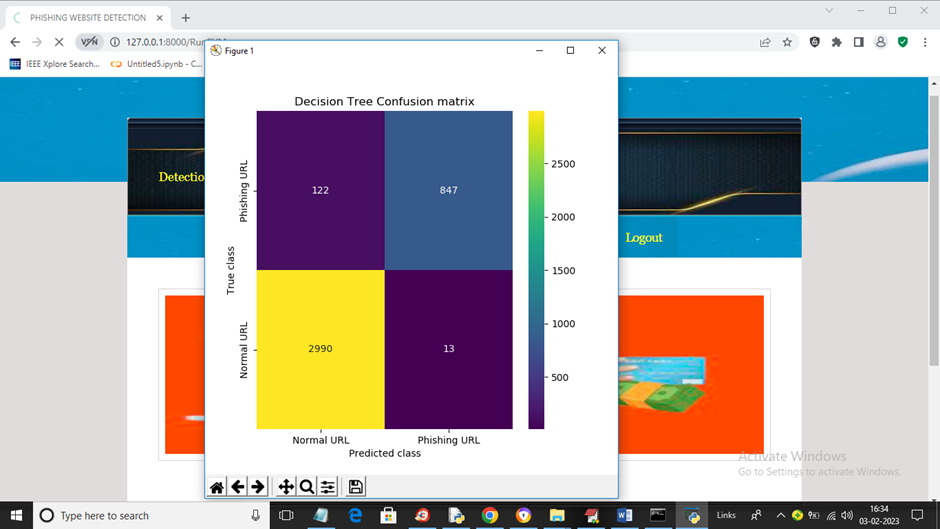This screenshot has width=940, height=529.
Task: Stop loading the browser page
Action: click(59, 42)
